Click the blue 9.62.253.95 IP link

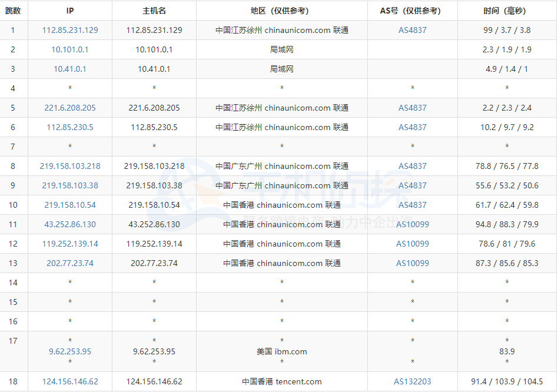[70, 351]
